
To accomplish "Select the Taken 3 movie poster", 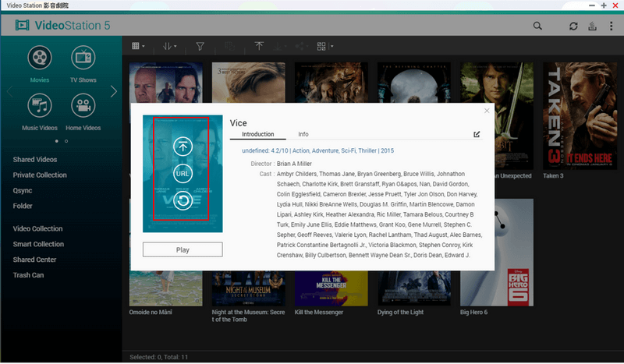I will [x=580, y=116].
